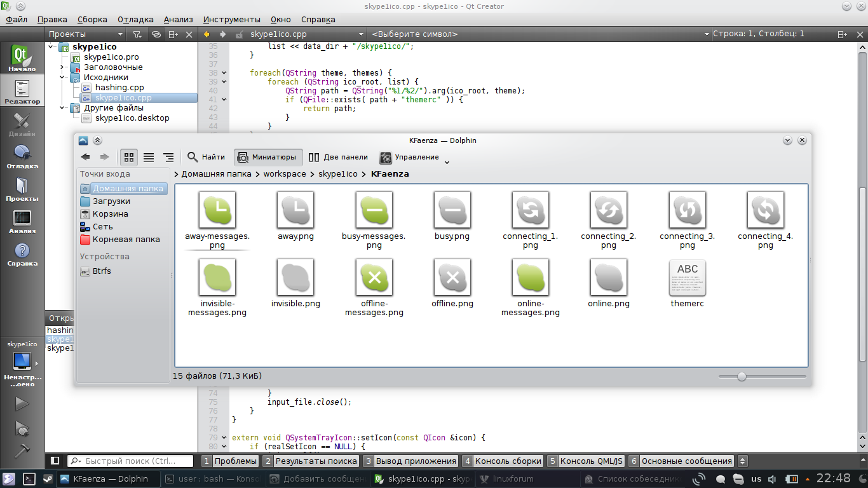The height and width of the screenshot is (488, 868).
Task: Collapse Исходники folder in project tree
Action: [62, 78]
